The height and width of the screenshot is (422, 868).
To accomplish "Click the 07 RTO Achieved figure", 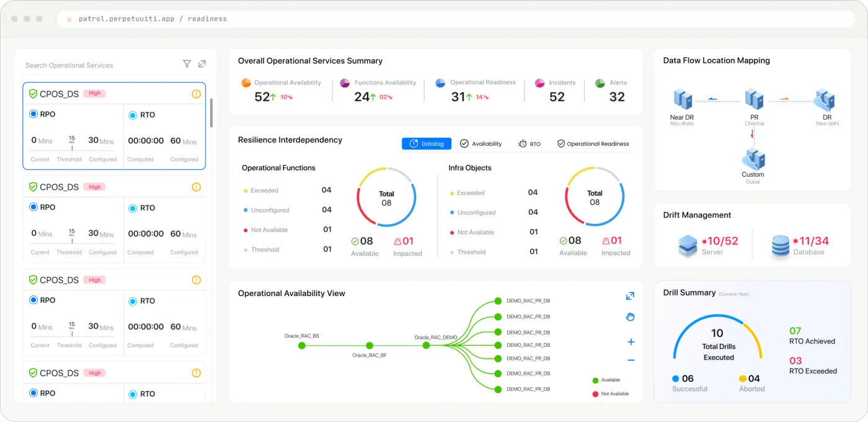I will (x=795, y=331).
